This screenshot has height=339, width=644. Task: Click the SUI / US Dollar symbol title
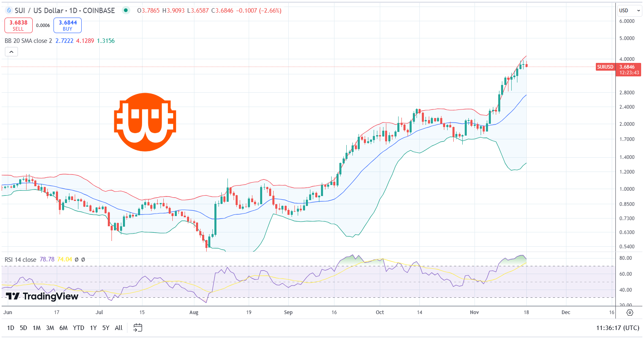[x=65, y=11]
